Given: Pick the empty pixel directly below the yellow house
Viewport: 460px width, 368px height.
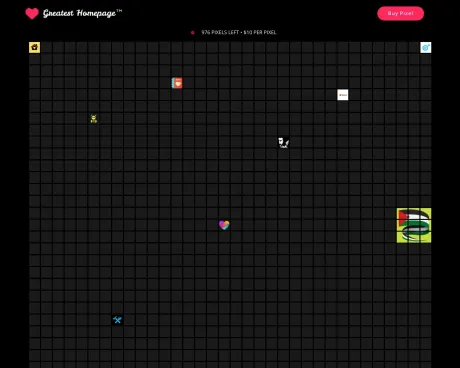Looking at the screenshot, I should click(x=34, y=59).
